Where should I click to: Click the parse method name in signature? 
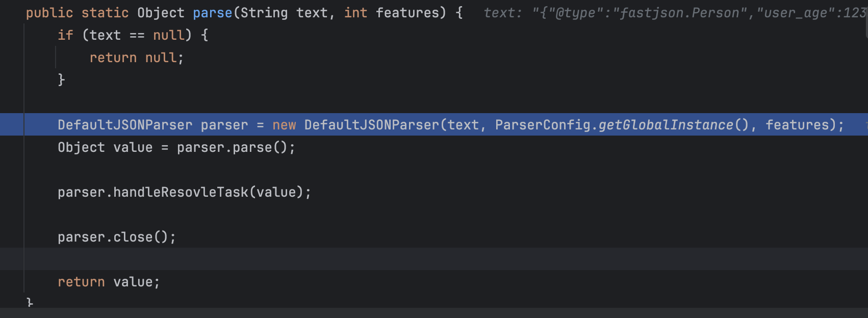click(x=212, y=13)
